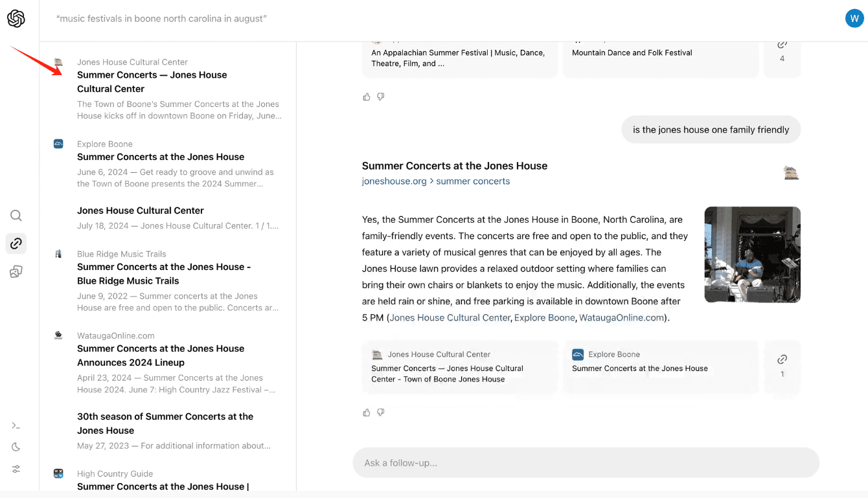Show 1 more source link icon
This screenshot has width=868, height=498.
(782, 366)
